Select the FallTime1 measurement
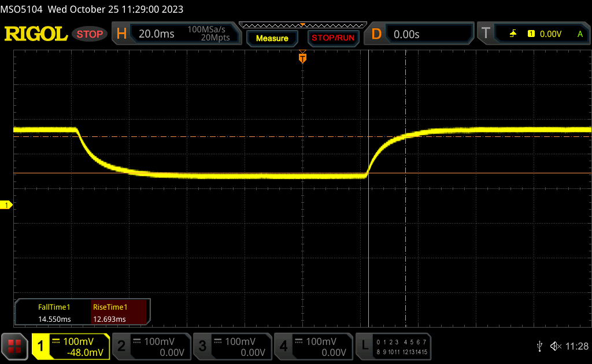Image resolution: width=592 pixels, height=364 pixels. pyautogui.click(x=54, y=313)
